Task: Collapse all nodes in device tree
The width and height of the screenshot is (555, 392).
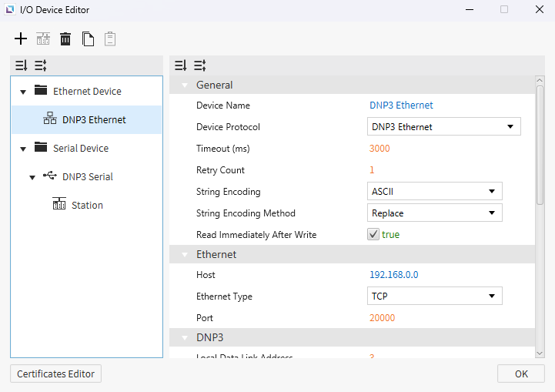Action: point(40,65)
